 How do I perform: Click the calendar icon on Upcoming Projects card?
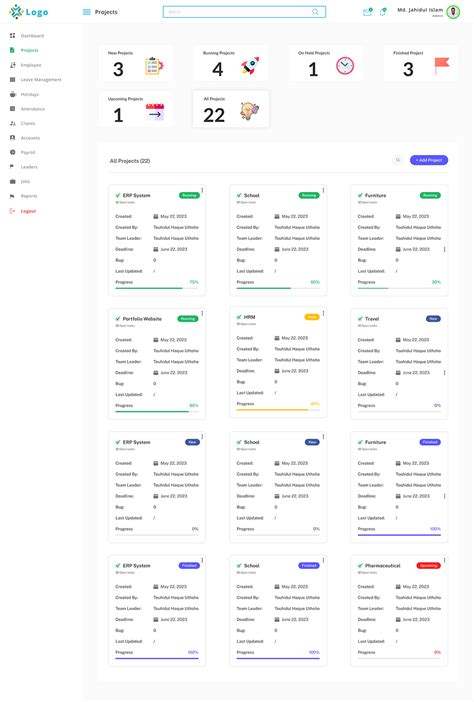(155, 112)
